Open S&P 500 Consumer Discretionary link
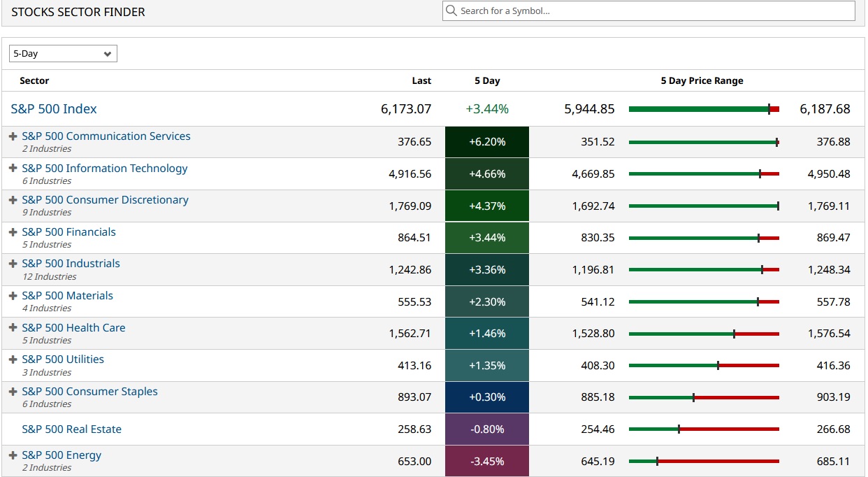 pyautogui.click(x=106, y=200)
